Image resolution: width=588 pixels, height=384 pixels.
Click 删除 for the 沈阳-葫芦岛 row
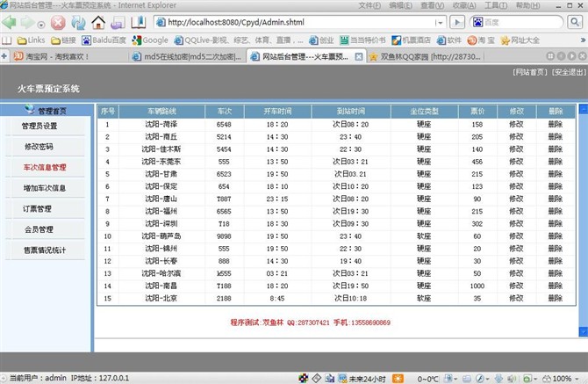coord(556,236)
